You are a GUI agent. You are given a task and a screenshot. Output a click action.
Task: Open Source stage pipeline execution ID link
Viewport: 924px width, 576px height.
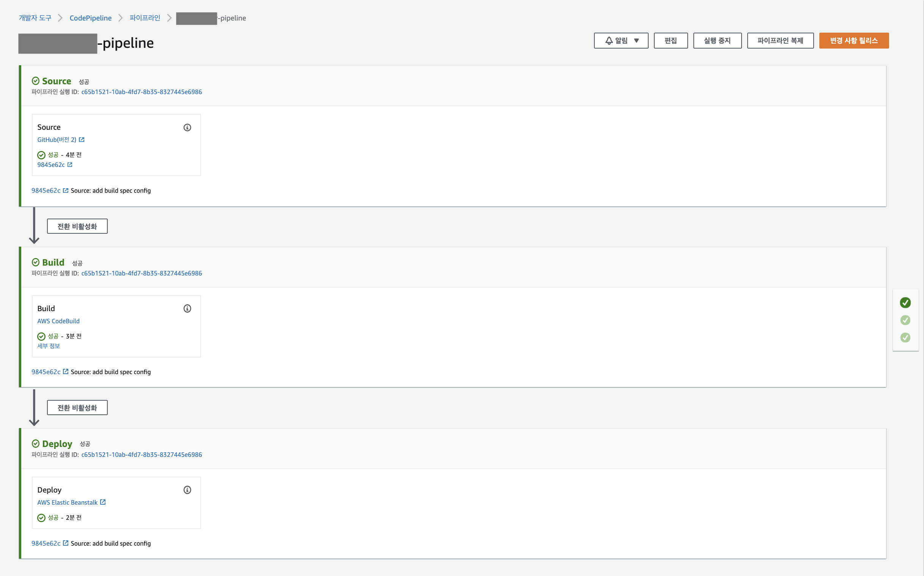(141, 92)
